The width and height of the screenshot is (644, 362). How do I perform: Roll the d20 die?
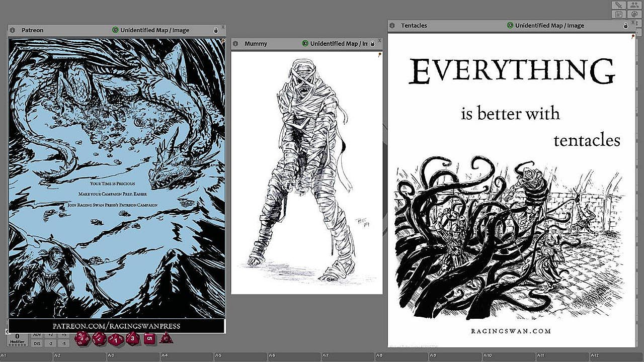[x=83, y=339]
